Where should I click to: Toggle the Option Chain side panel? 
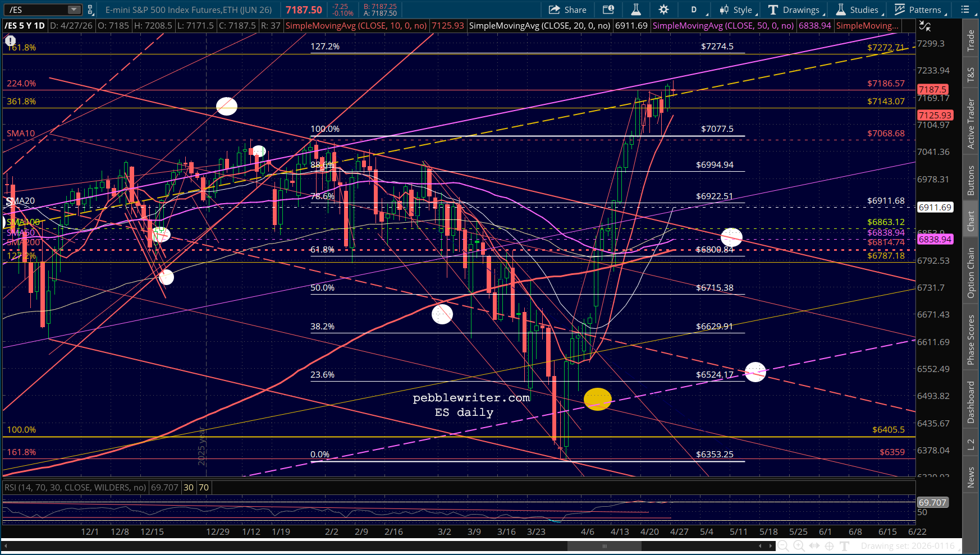click(x=970, y=273)
